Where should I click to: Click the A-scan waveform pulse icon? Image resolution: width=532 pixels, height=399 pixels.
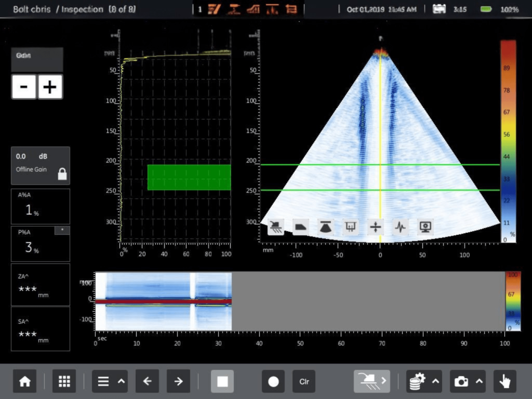[400, 227]
